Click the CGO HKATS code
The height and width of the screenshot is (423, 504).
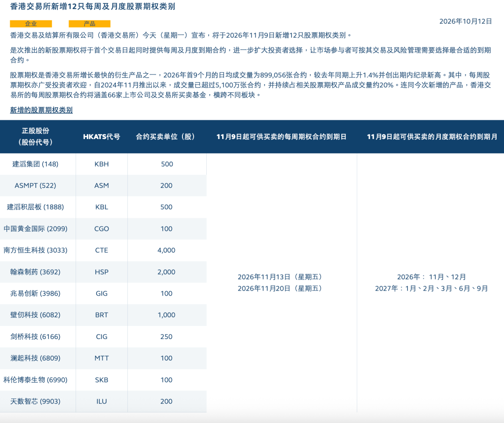coord(102,229)
